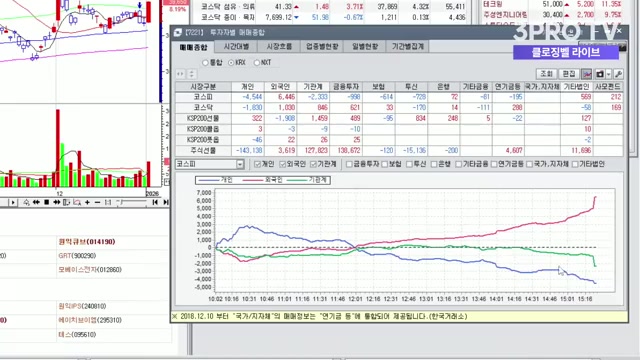Click the play arrow on chart toolbar
The image size is (640, 360).
[13, 202]
